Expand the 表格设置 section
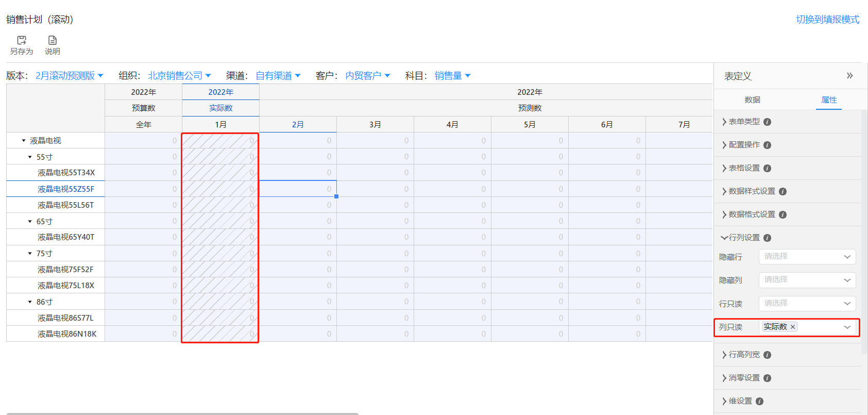 tap(744, 168)
